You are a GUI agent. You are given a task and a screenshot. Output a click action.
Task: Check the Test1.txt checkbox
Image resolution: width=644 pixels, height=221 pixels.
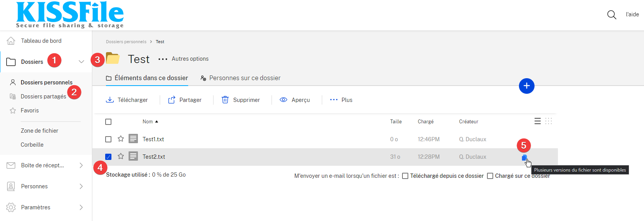tap(108, 139)
